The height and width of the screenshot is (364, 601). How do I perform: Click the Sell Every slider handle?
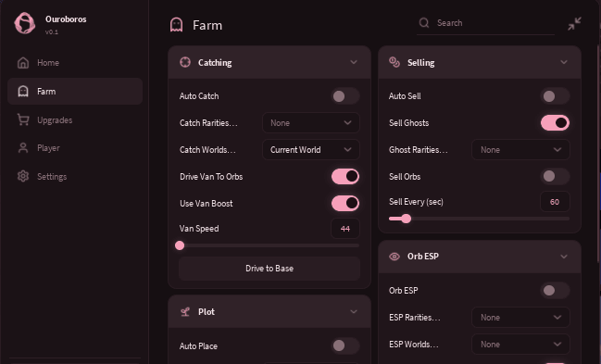click(406, 219)
